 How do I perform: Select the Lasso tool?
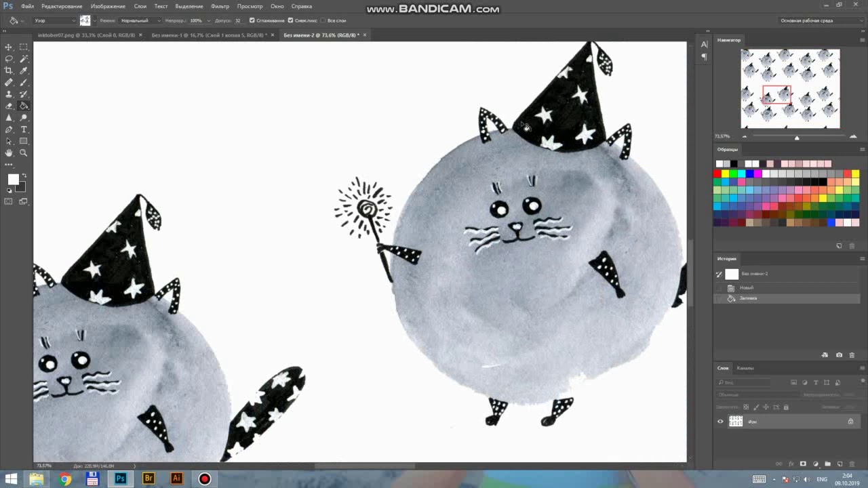click(9, 59)
